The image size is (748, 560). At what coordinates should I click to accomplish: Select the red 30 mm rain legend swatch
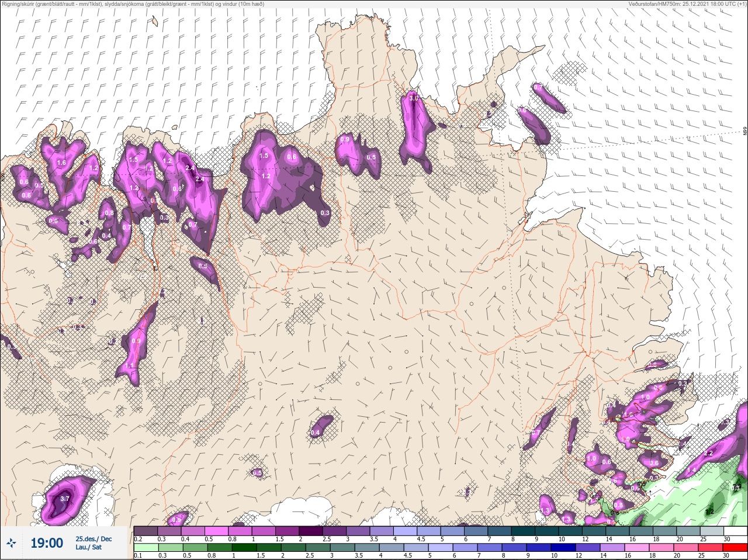click(x=735, y=548)
